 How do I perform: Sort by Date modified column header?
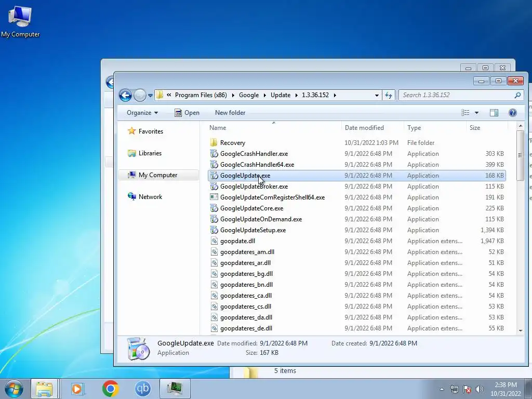click(x=364, y=128)
